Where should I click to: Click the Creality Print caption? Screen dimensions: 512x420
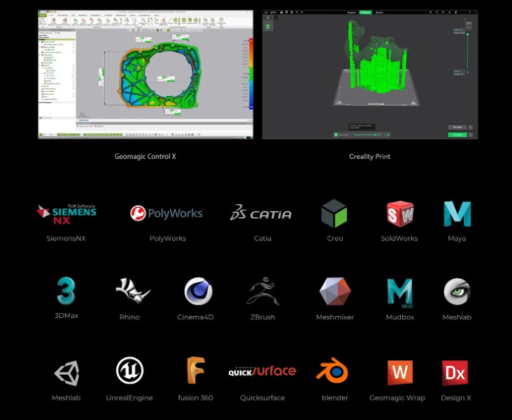369,157
